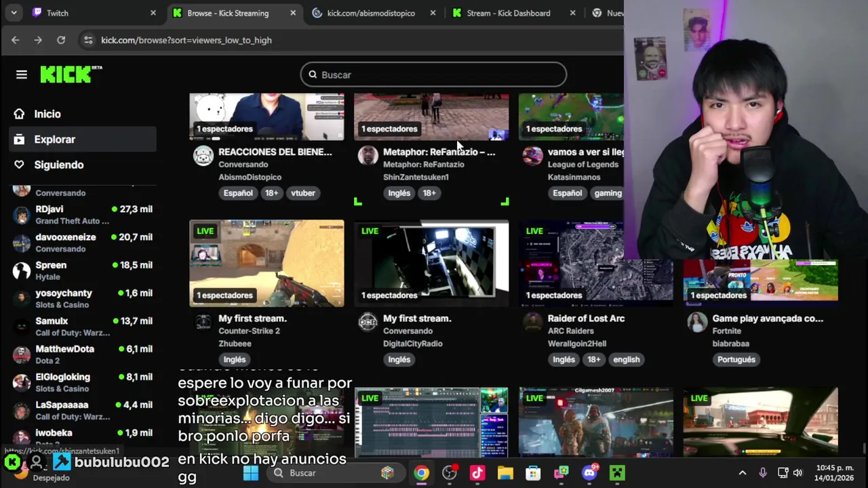Close the Twitch tab
Viewport: 868px width, 488px height.
click(153, 13)
